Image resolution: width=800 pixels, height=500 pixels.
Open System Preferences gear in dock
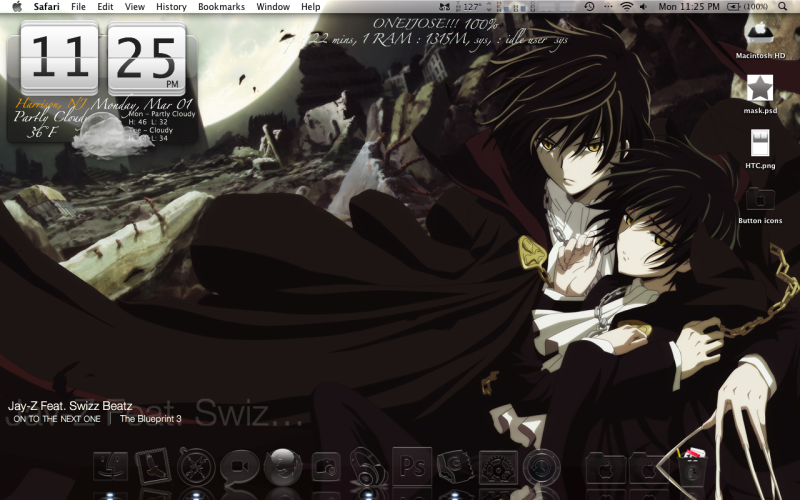click(x=498, y=466)
